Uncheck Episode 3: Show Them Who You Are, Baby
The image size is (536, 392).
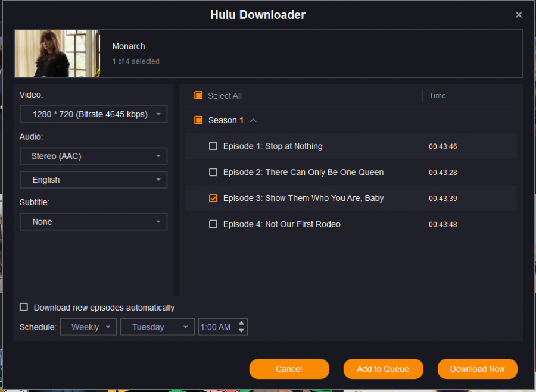pyautogui.click(x=213, y=198)
